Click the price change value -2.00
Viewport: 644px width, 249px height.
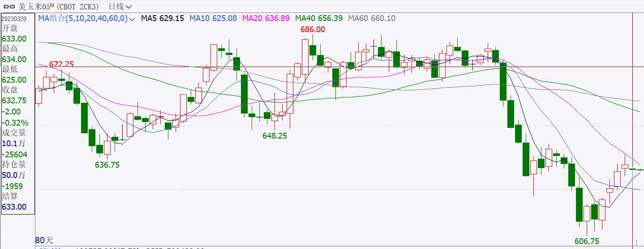point(12,111)
